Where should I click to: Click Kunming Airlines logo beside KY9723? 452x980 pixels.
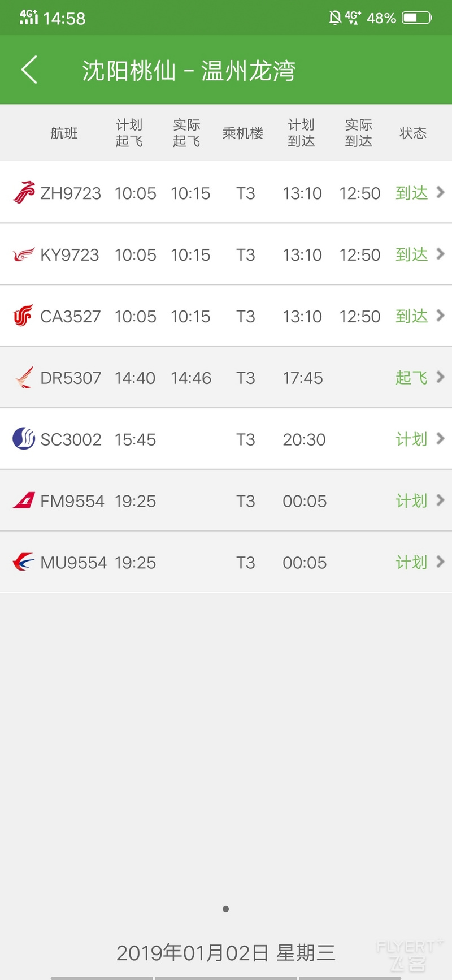[24, 254]
